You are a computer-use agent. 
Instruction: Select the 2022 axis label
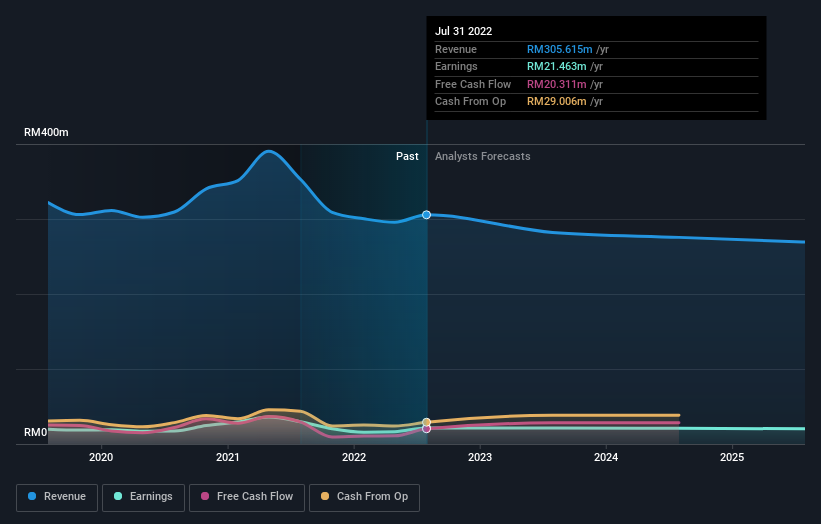(x=354, y=458)
